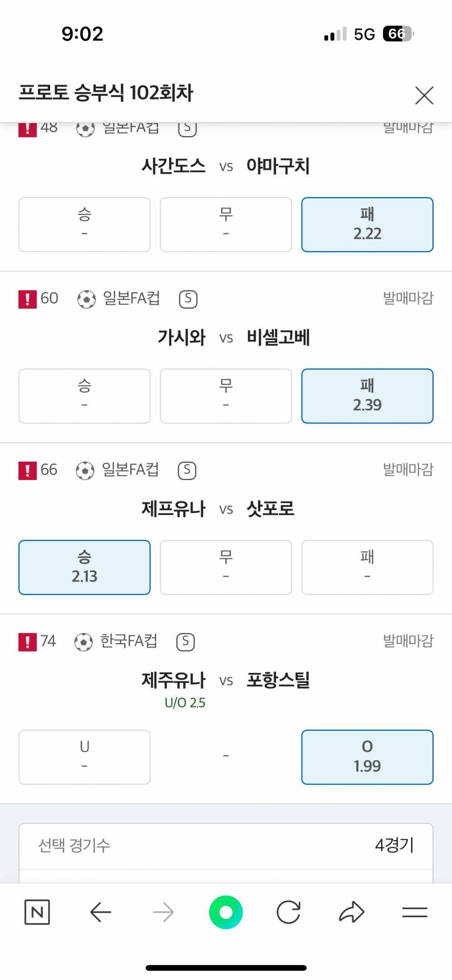Tap the red alert icon for match 74
Screen dimensions: 452x980
pyautogui.click(x=28, y=642)
